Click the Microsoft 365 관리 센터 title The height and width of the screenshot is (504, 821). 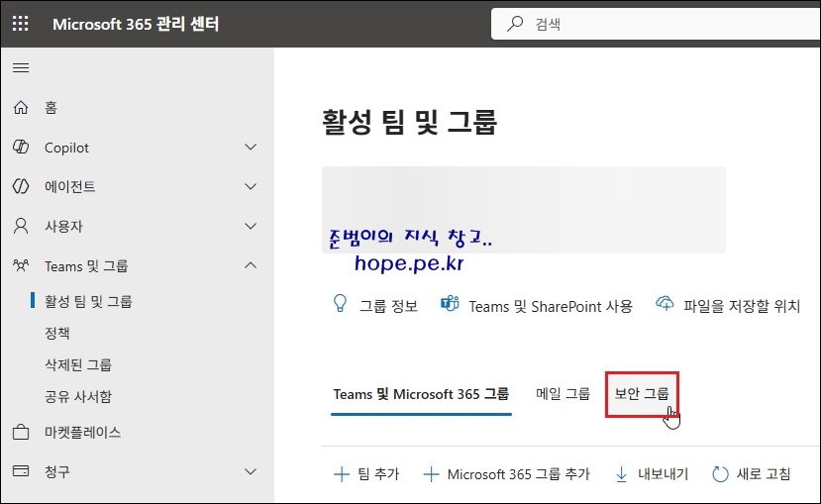(x=136, y=24)
